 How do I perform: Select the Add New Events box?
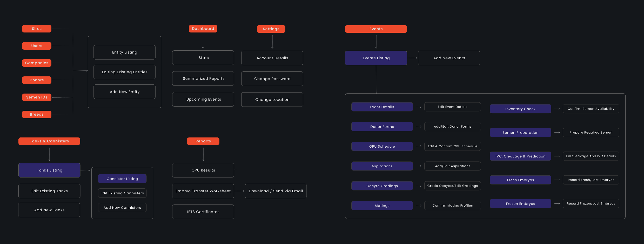coord(449,58)
